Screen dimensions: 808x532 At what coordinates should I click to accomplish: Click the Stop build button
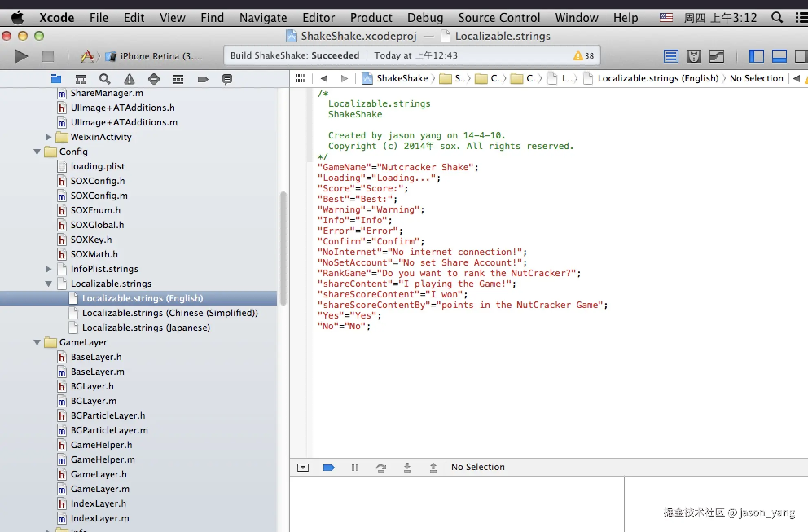(48, 56)
